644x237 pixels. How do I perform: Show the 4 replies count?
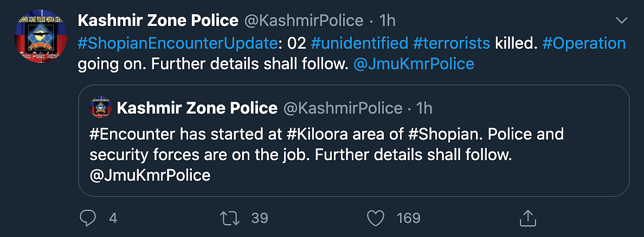click(x=113, y=218)
